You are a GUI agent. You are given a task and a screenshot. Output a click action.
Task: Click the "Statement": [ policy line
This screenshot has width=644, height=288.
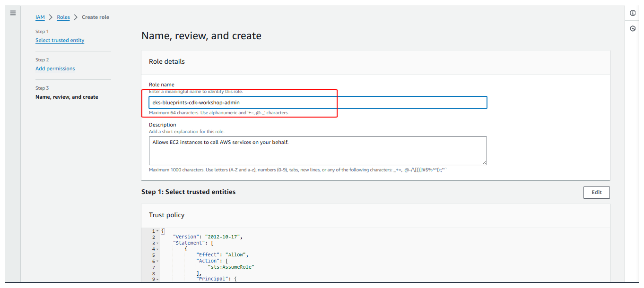point(193,243)
